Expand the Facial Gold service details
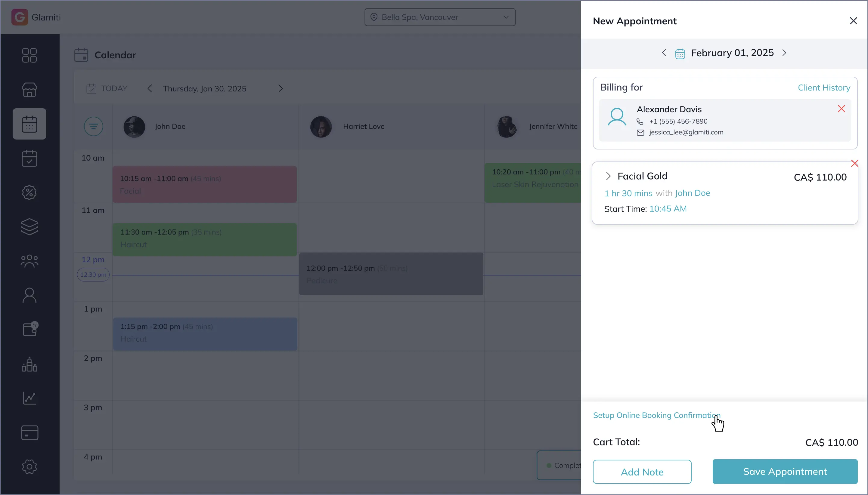 [x=608, y=176]
